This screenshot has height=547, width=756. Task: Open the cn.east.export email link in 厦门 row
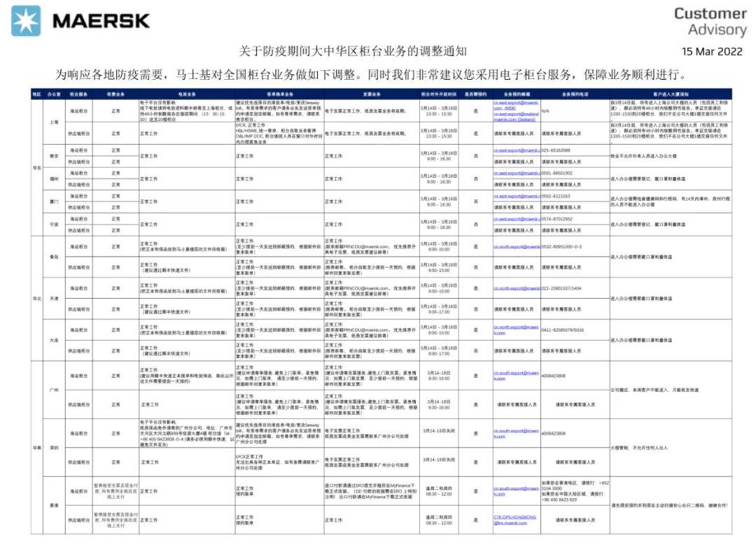(x=517, y=196)
